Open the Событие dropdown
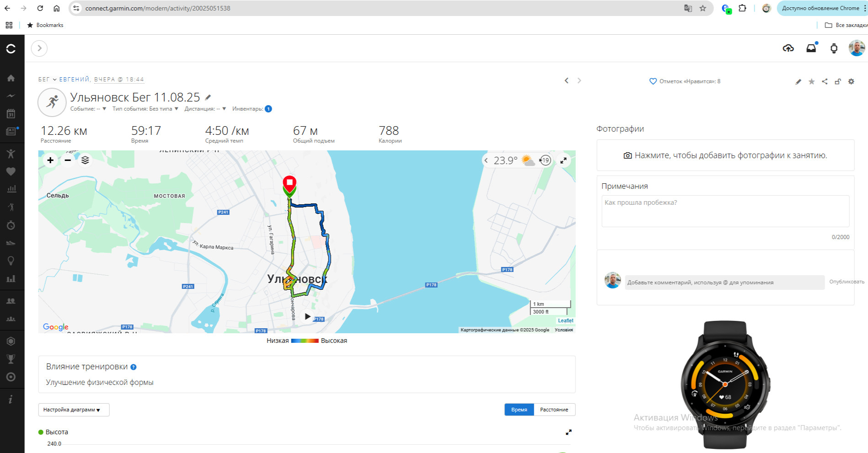The width and height of the screenshot is (868, 453). 88,109
